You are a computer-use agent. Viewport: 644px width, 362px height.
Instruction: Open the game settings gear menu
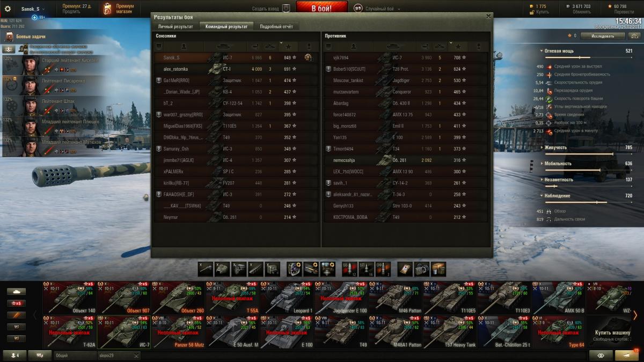pyautogui.click(x=8, y=9)
